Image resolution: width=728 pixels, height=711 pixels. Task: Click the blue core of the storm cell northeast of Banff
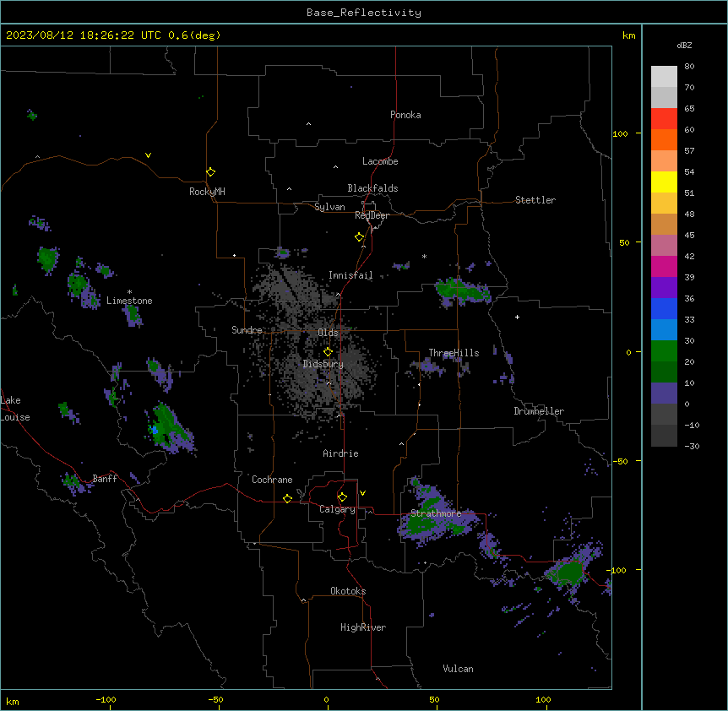155,431
